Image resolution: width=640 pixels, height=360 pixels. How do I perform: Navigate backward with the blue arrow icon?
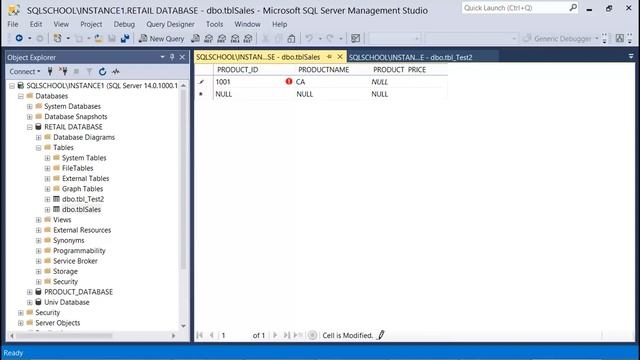19,38
